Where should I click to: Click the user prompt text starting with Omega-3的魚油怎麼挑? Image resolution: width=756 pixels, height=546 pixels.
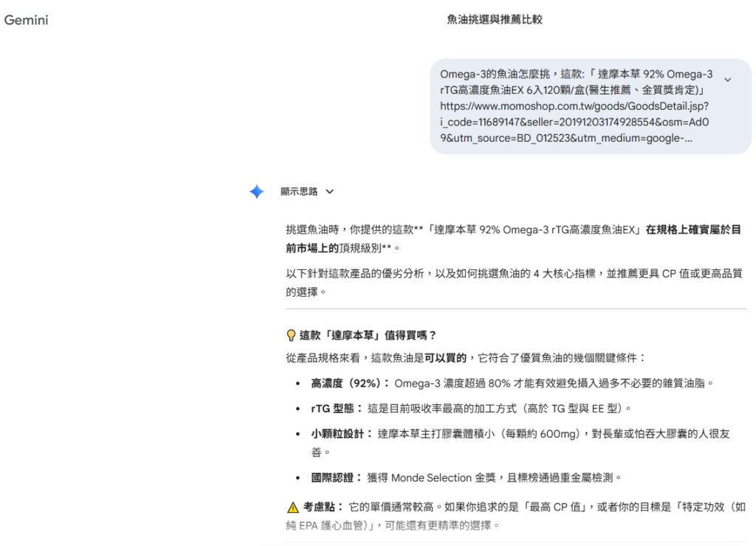(x=576, y=75)
